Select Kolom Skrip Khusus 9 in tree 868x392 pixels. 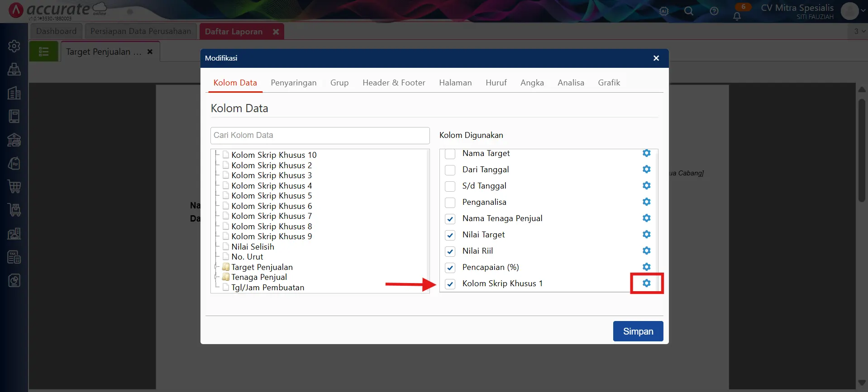coord(272,236)
